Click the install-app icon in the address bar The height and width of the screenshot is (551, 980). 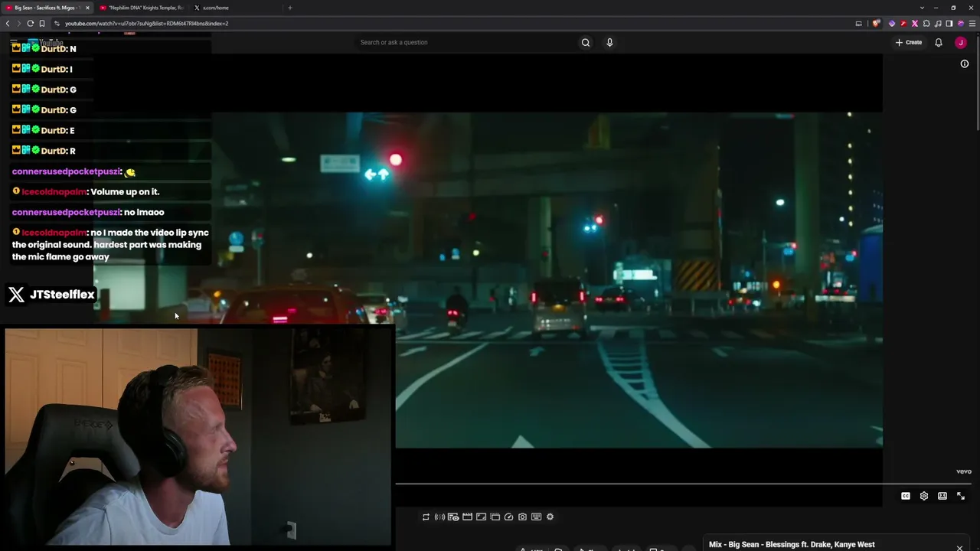[859, 24]
